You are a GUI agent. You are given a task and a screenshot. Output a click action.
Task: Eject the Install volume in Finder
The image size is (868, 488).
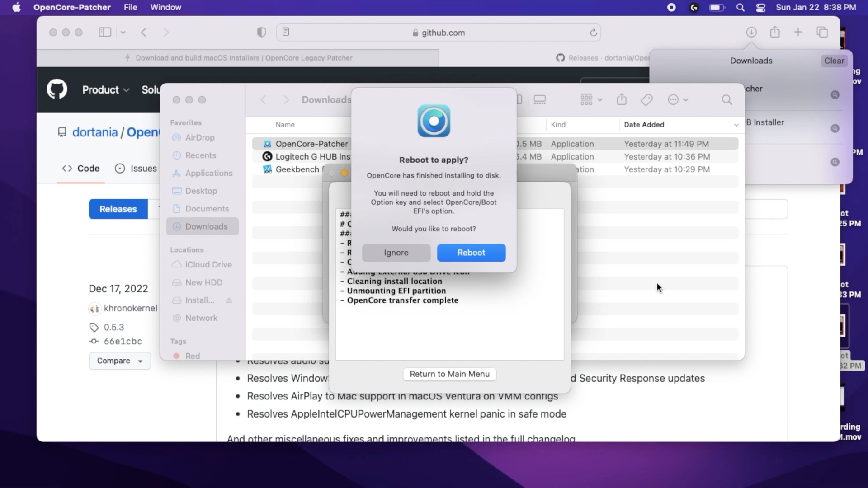(229, 300)
